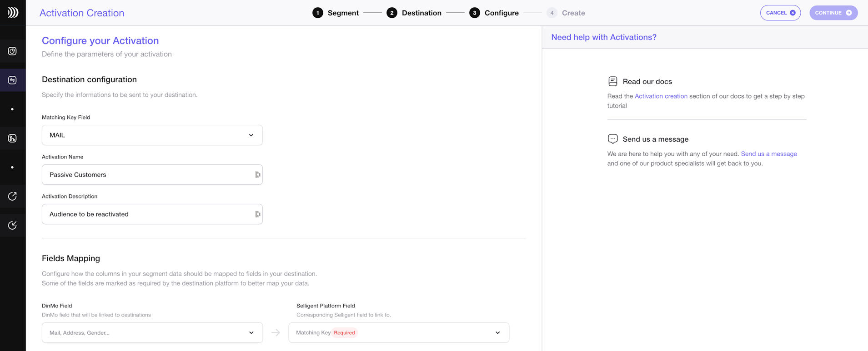Click the document icon beside Read our docs
This screenshot has width=868, height=351.
click(x=612, y=81)
